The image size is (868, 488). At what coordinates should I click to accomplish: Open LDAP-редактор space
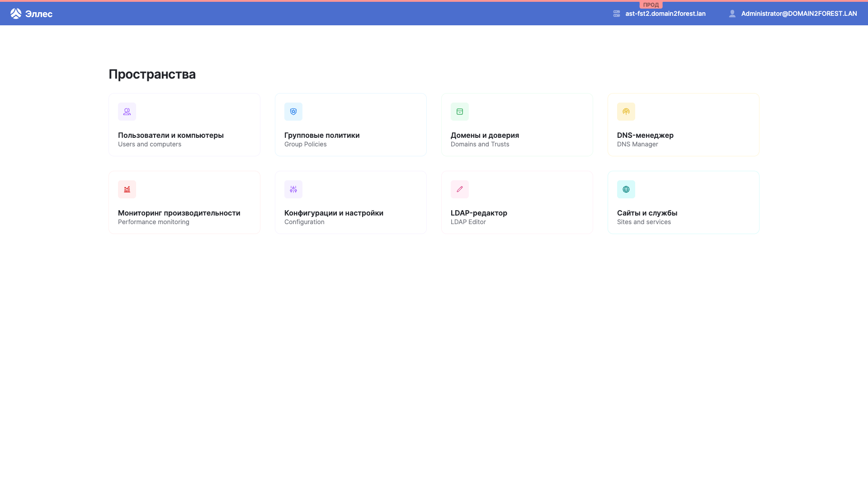[x=517, y=202]
